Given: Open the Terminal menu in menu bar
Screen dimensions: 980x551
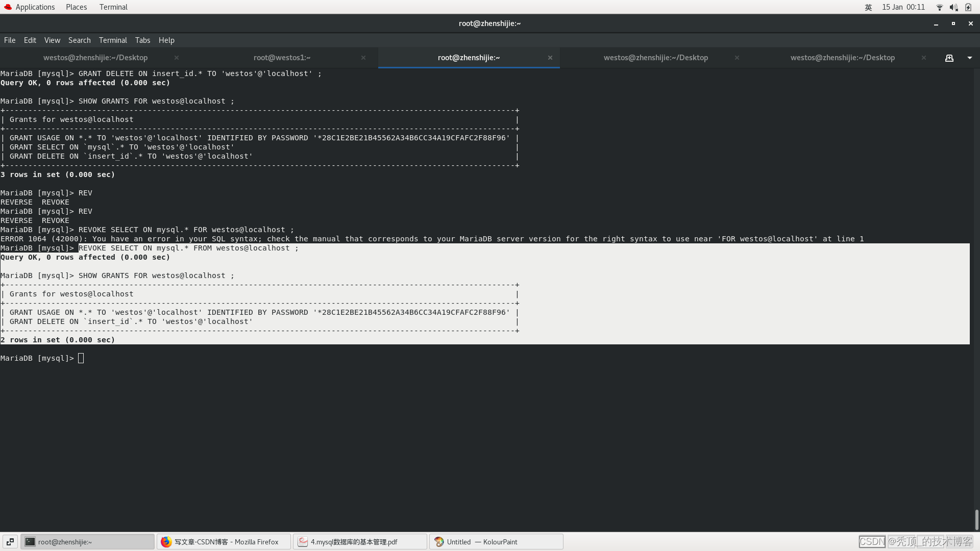Looking at the screenshot, I should pyautogui.click(x=113, y=40).
